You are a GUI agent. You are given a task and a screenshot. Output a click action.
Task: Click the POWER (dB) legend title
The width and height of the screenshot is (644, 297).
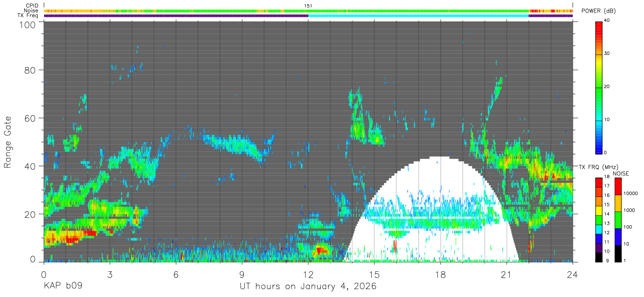(x=598, y=11)
